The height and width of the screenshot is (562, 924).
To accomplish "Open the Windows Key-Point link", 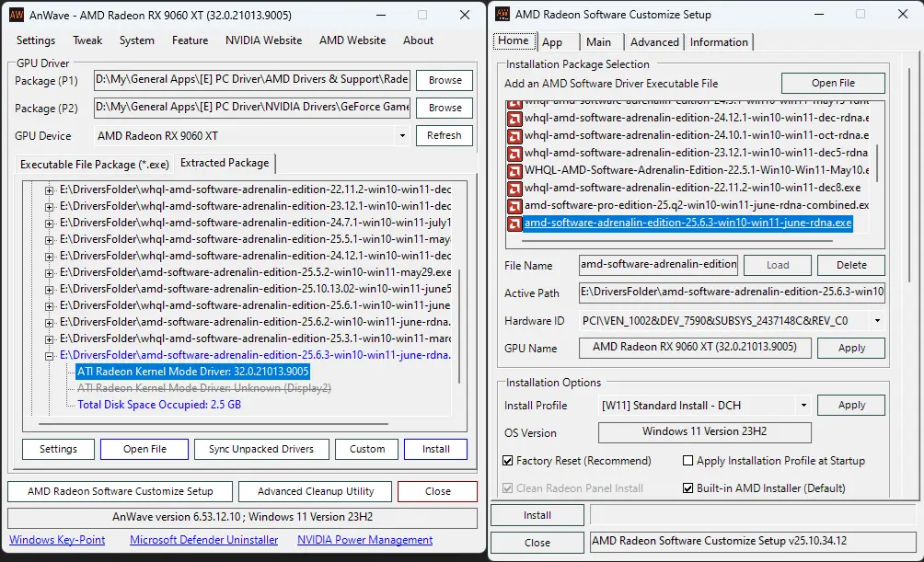I will (57, 540).
